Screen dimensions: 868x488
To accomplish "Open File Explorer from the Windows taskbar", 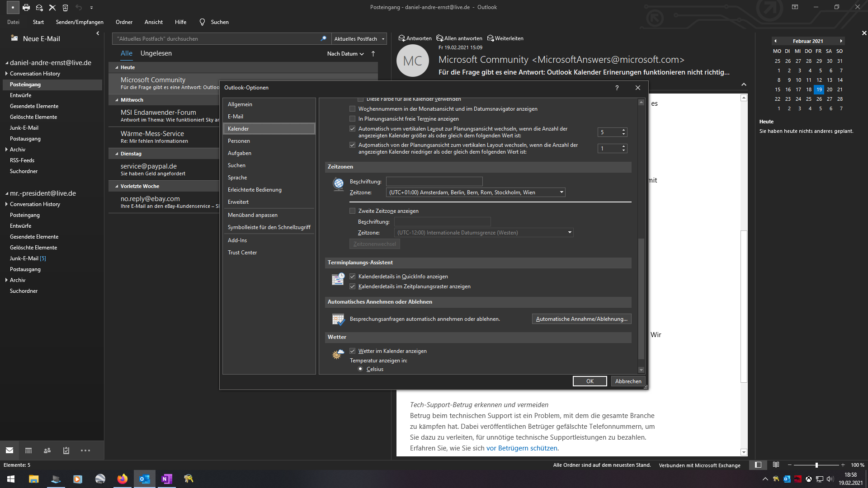I will click(34, 479).
